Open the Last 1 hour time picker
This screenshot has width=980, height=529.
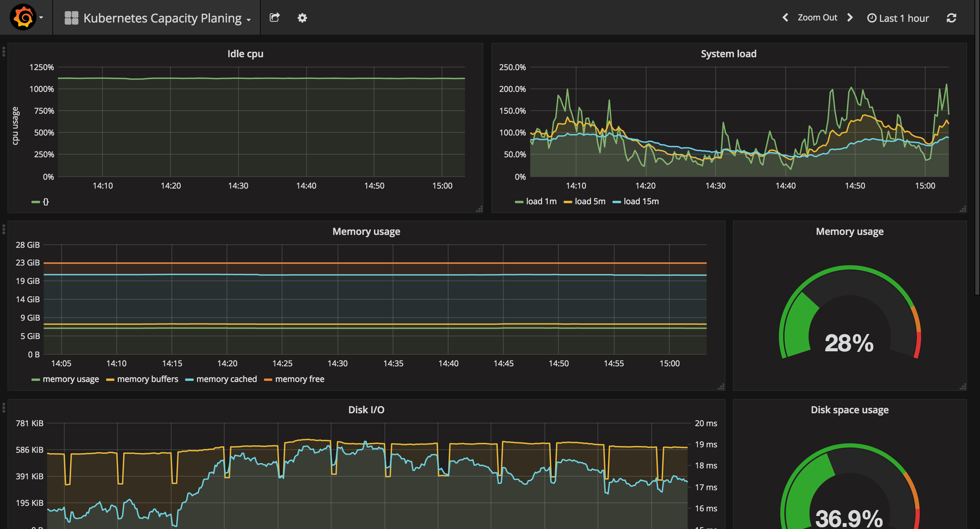(x=898, y=18)
